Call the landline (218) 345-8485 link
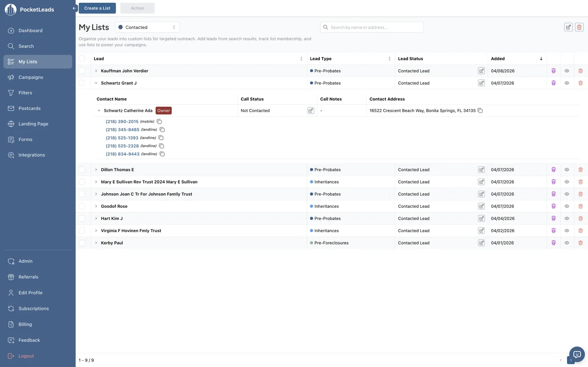This screenshot has width=588, height=367. 122,129
